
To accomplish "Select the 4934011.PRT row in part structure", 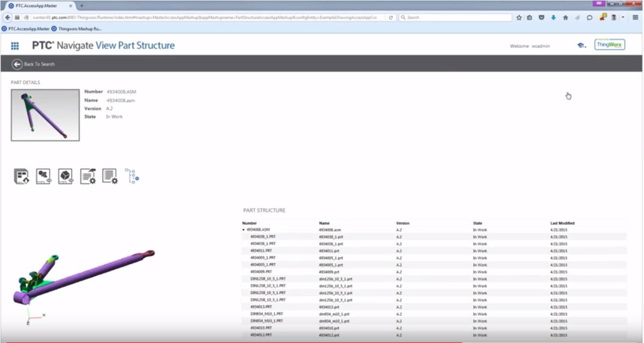I will [x=261, y=251].
